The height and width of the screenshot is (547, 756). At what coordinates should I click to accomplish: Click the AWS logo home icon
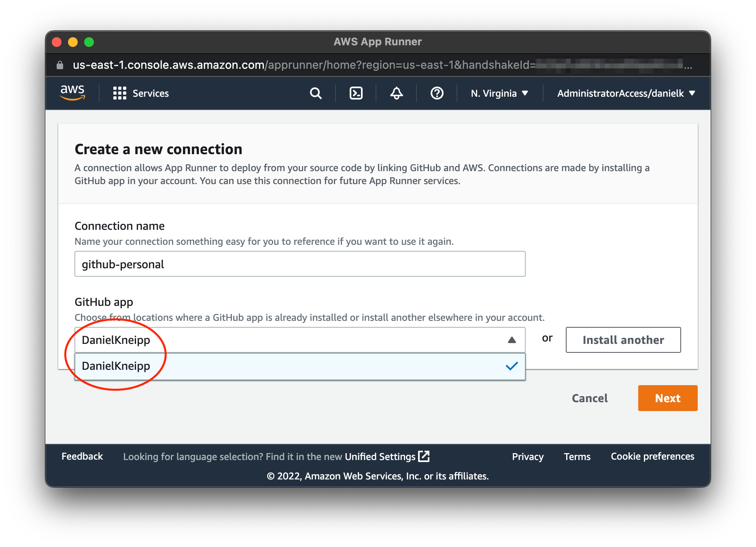(72, 93)
